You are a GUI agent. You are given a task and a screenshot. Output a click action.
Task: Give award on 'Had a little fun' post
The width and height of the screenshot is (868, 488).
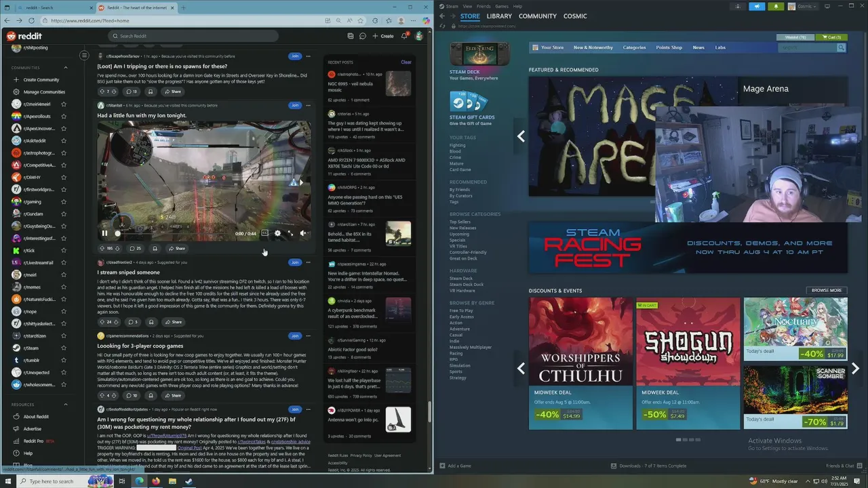point(155,248)
